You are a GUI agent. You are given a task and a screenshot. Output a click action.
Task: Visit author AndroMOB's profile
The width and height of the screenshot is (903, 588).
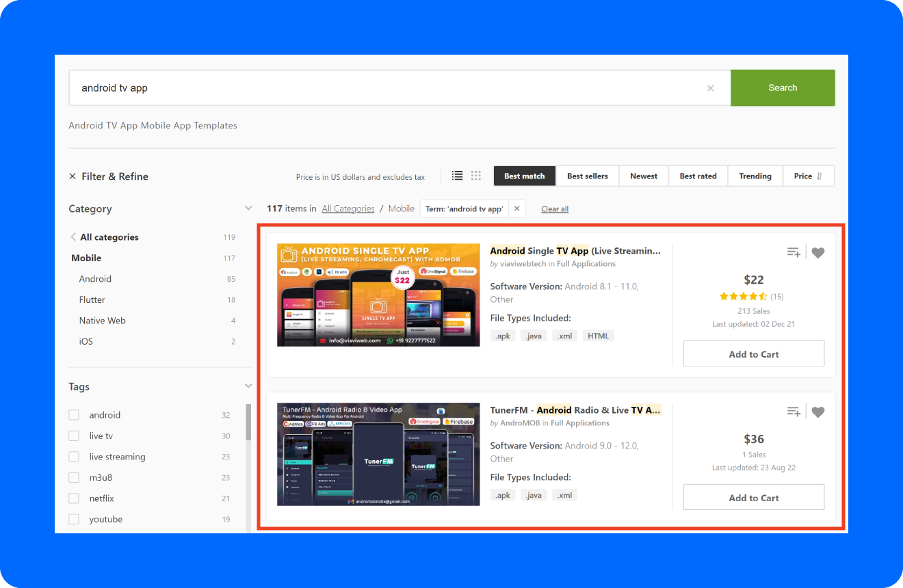point(520,423)
